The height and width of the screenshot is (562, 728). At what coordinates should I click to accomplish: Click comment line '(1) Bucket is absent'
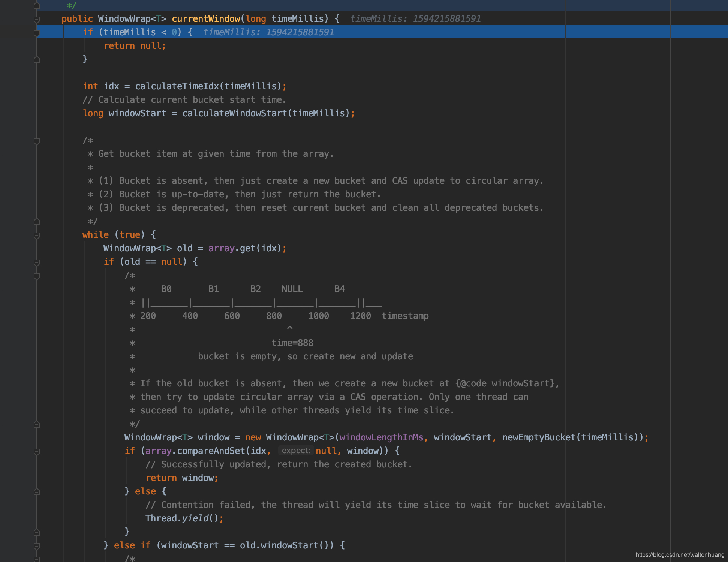coord(315,181)
